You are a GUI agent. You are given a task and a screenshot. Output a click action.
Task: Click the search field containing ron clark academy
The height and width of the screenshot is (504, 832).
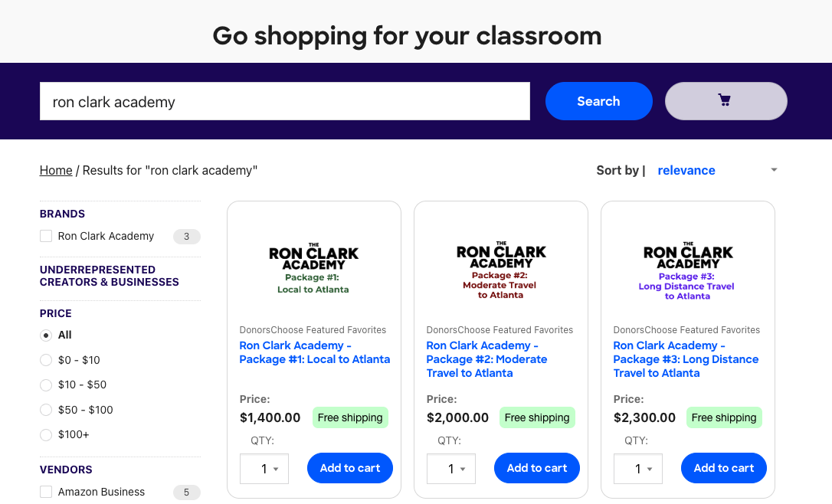[284, 102]
